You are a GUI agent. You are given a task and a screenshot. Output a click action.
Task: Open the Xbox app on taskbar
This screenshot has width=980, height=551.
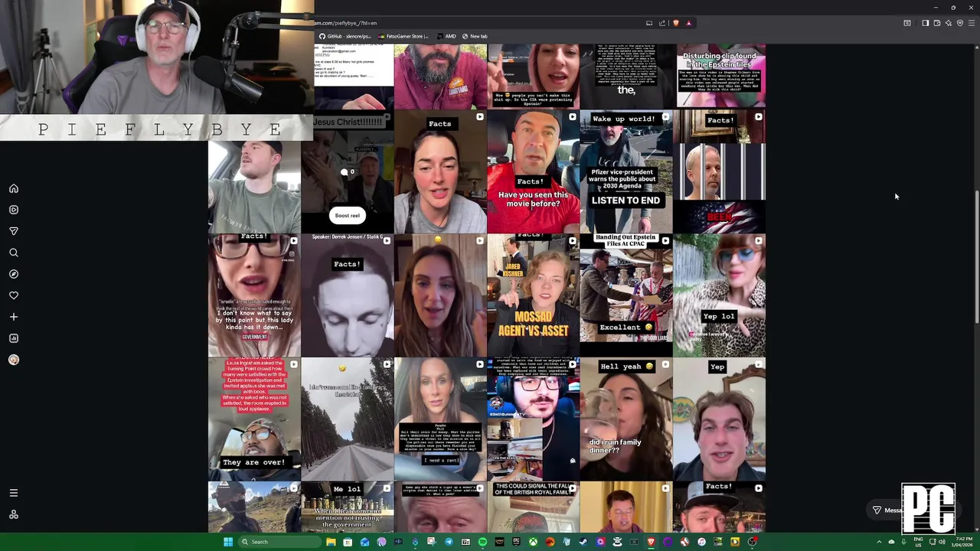pos(533,542)
